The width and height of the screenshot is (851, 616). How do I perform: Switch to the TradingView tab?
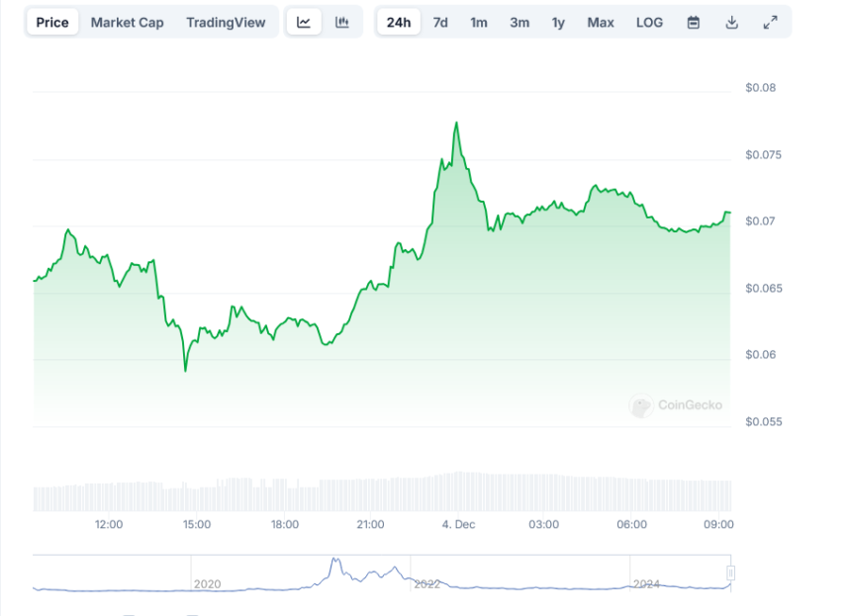tap(226, 23)
